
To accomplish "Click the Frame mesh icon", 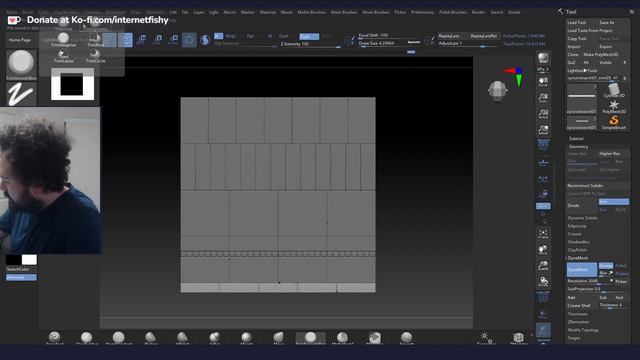I will click(x=543, y=234).
